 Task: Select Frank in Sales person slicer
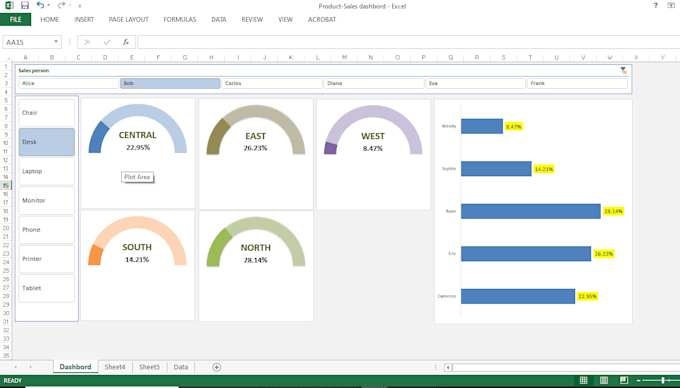click(577, 83)
